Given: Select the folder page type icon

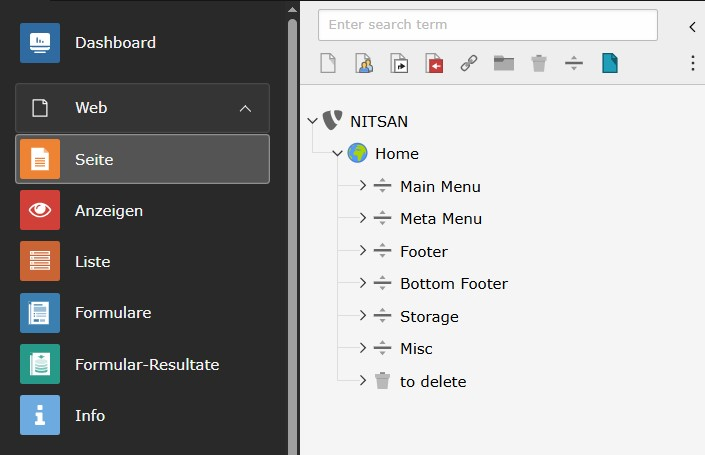Looking at the screenshot, I should pos(504,64).
